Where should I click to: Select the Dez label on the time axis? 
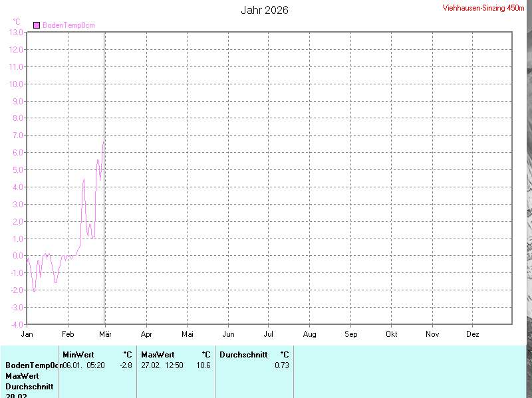pyautogui.click(x=473, y=334)
